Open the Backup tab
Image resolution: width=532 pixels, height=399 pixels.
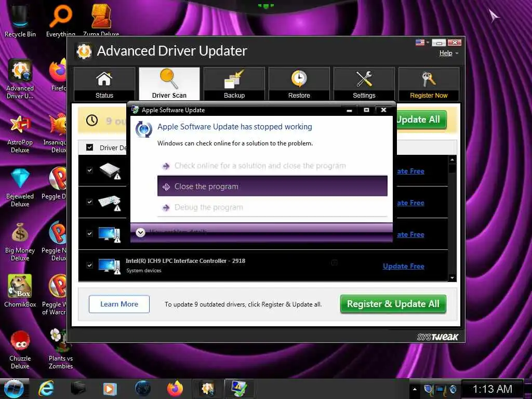234,84
